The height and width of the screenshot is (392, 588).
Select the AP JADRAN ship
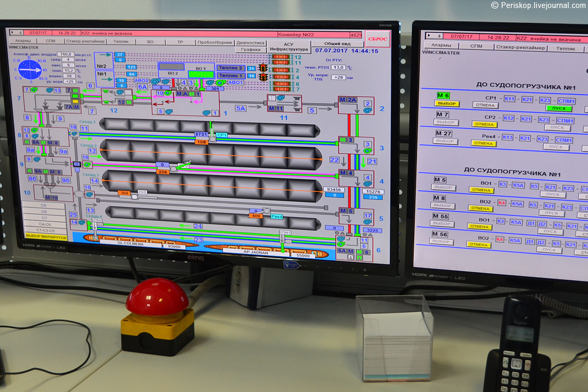(x=266, y=252)
